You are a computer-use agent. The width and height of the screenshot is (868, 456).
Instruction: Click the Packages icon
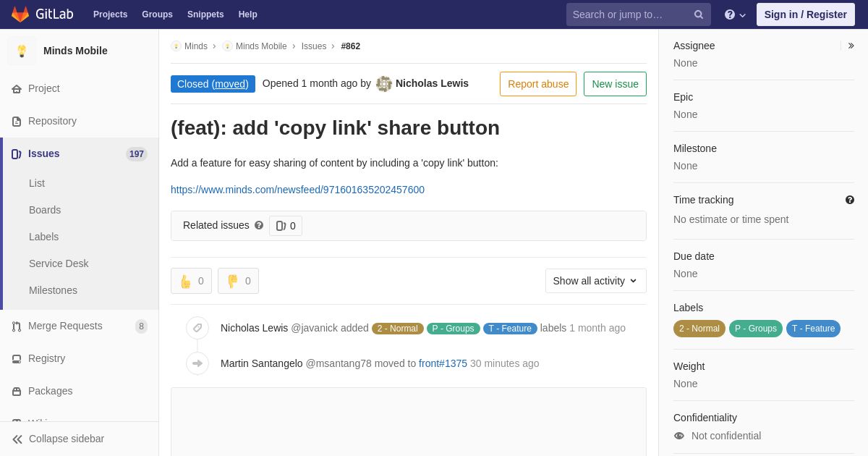[x=17, y=392]
